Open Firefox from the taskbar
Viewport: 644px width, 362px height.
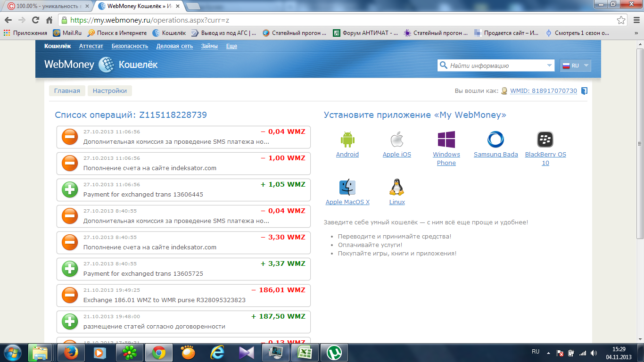(x=71, y=352)
